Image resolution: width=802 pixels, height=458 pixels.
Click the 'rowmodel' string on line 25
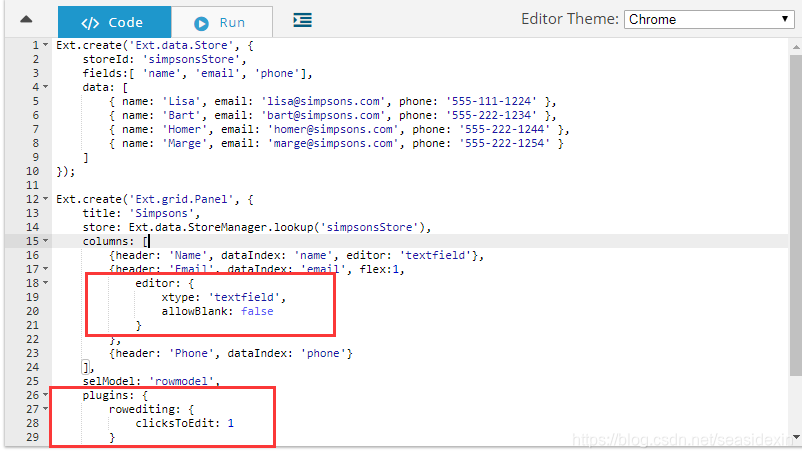[181, 381]
